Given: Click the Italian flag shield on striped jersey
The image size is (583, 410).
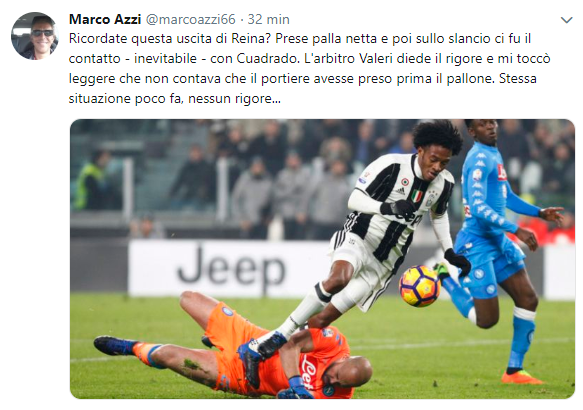Looking at the screenshot, I should click(x=417, y=196).
